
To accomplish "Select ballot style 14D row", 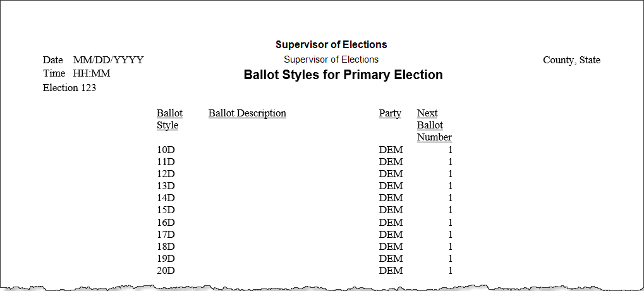I will (305, 198).
